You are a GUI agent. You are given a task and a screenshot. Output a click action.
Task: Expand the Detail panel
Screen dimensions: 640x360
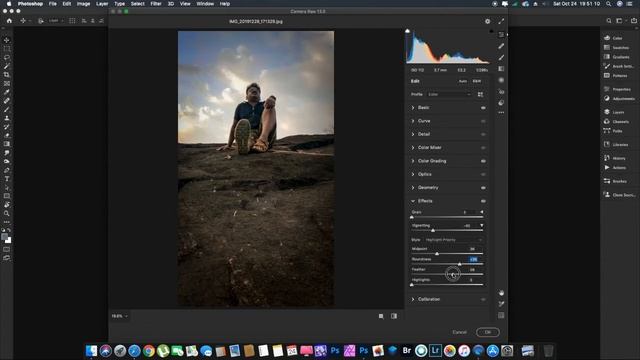[x=413, y=134]
